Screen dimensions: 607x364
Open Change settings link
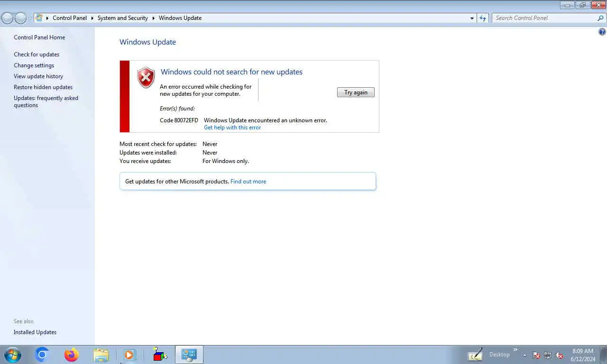(x=34, y=65)
